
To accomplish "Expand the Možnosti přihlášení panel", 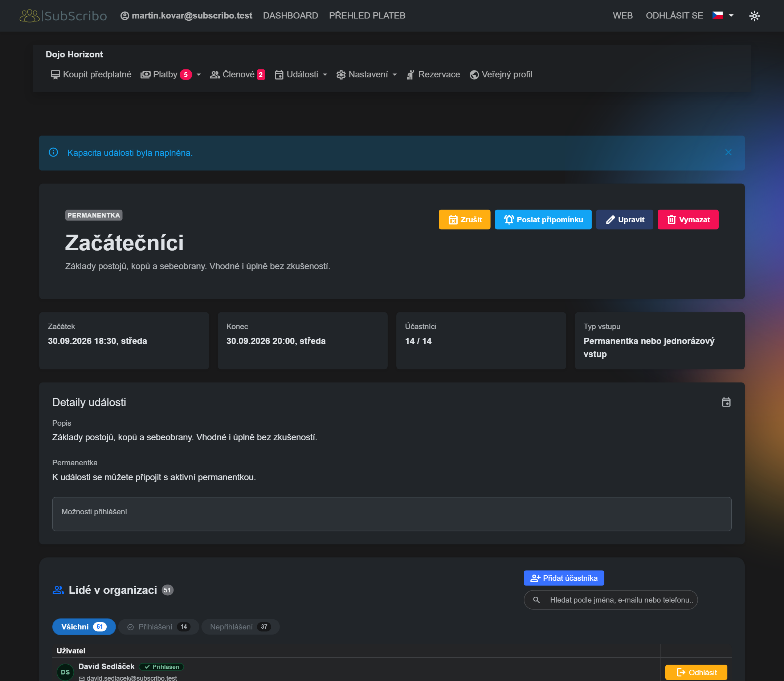I will 392,514.
